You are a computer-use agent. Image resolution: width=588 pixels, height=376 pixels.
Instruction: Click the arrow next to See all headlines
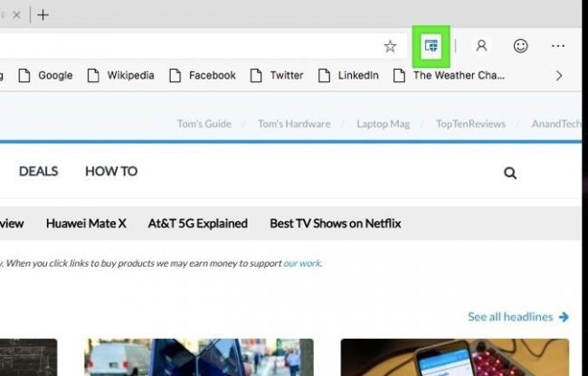pos(564,317)
